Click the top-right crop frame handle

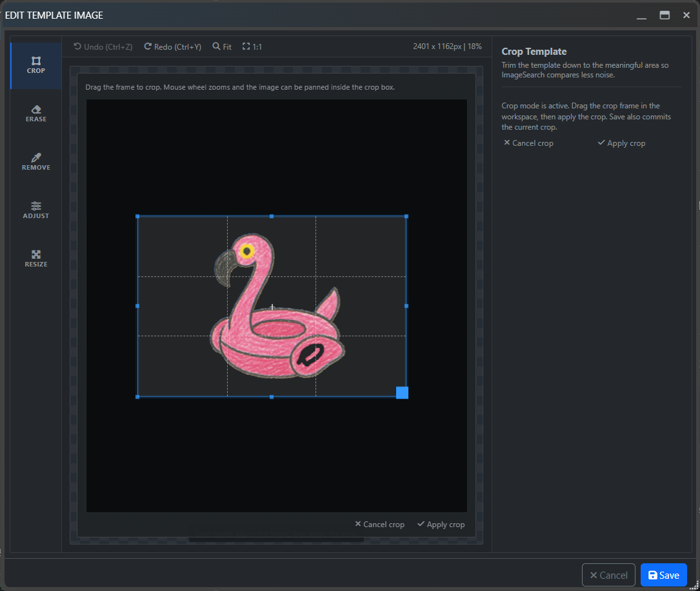[406, 216]
